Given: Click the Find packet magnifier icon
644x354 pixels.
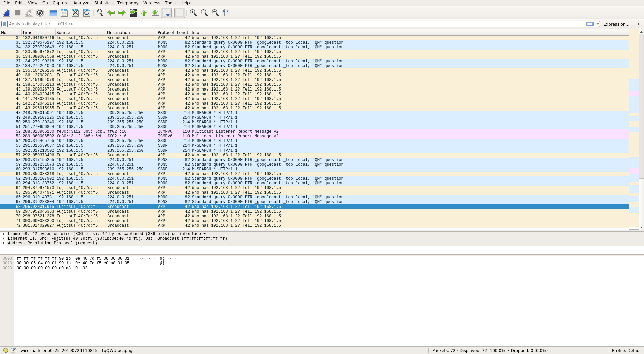Looking at the screenshot, I should pos(100,13).
